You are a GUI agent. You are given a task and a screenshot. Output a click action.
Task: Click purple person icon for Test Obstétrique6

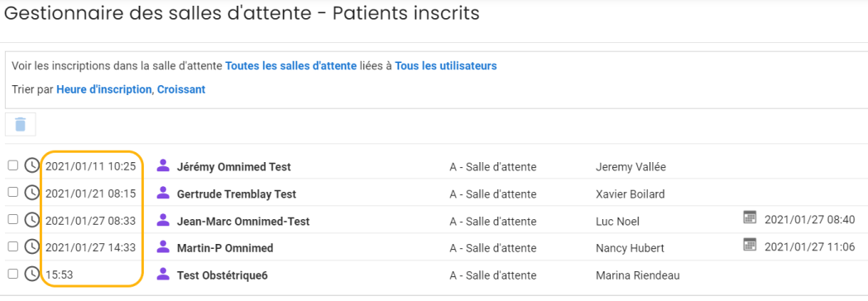(x=163, y=274)
